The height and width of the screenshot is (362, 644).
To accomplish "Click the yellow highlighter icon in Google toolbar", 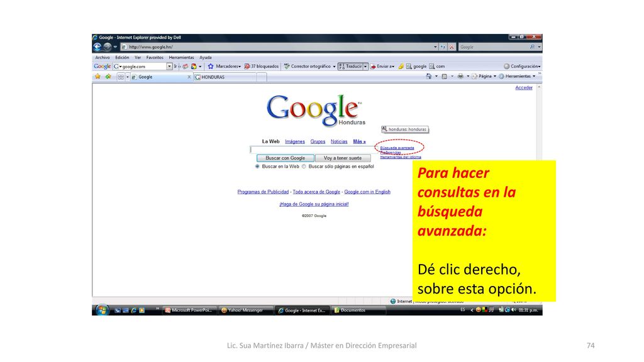I will coord(401,66).
